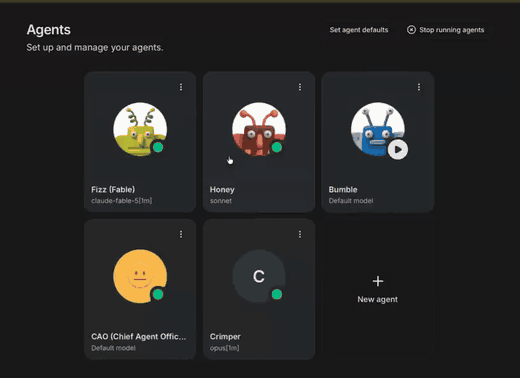
Task: Open the three-dot menu on the CAO card
Action: 181,234
